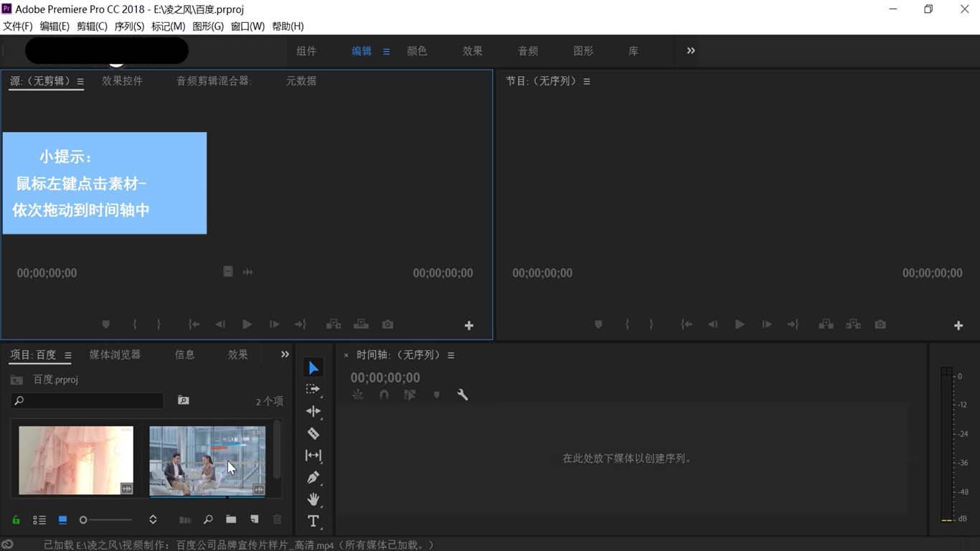Select the Track Select Forward tool
Image resolution: width=980 pixels, height=551 pixels.
tap(313, 390)
